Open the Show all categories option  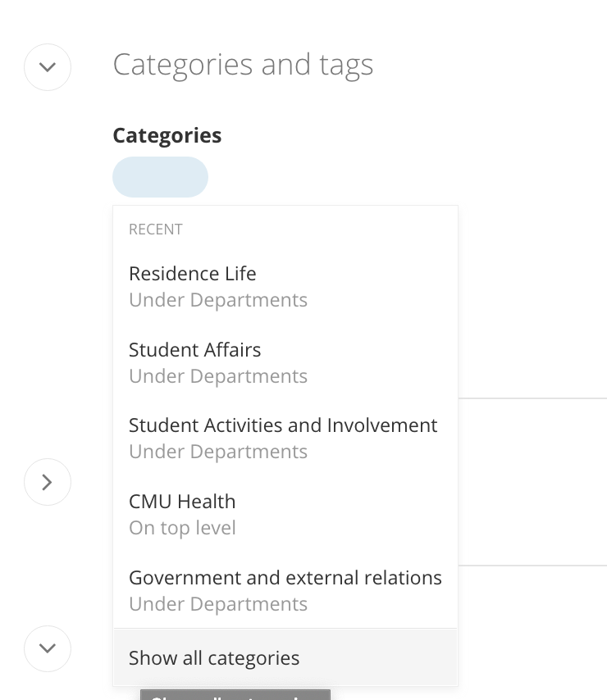tap(214, 658)
